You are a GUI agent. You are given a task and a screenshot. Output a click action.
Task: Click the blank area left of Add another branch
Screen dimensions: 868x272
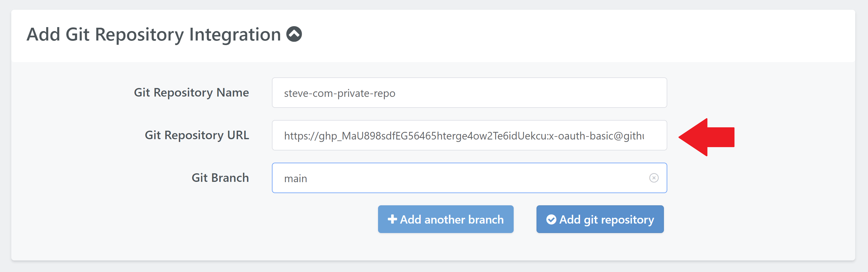tap(202, 219)
